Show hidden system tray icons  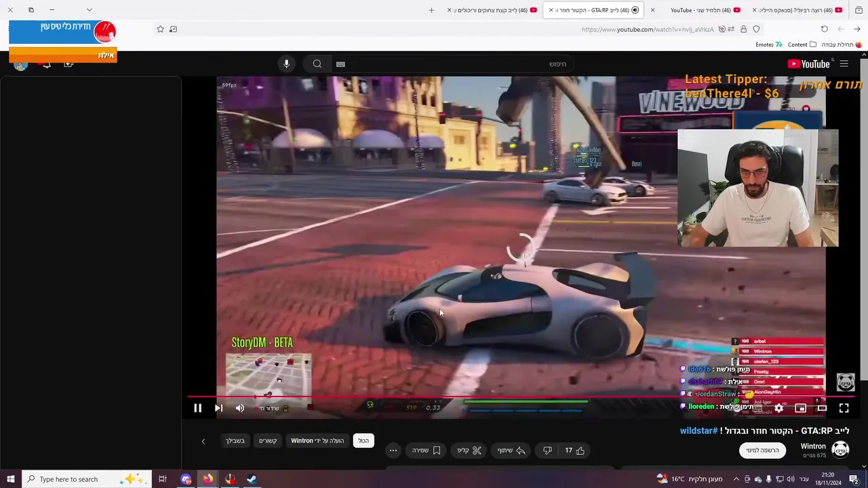pos(736,479)
